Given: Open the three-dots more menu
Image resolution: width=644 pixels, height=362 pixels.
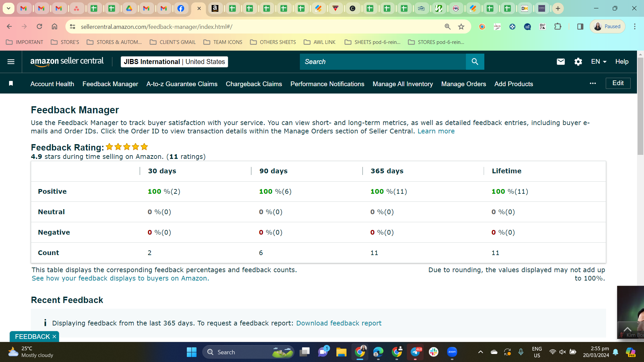Looking at the screenshot, I should point(593,83).
